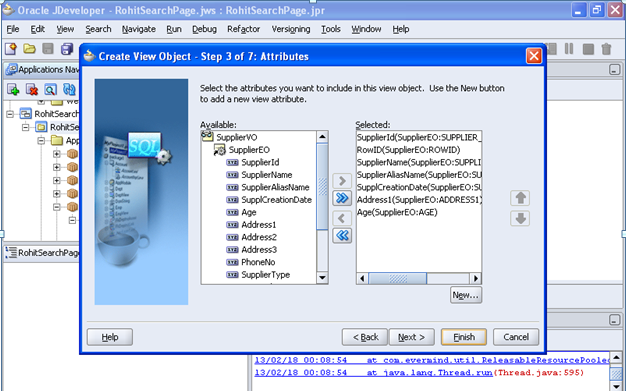Image resolution: width=626 pixels, height=391 pixels.
Task: Move attribute down with down arrow button
Action: tap(520, 218)
